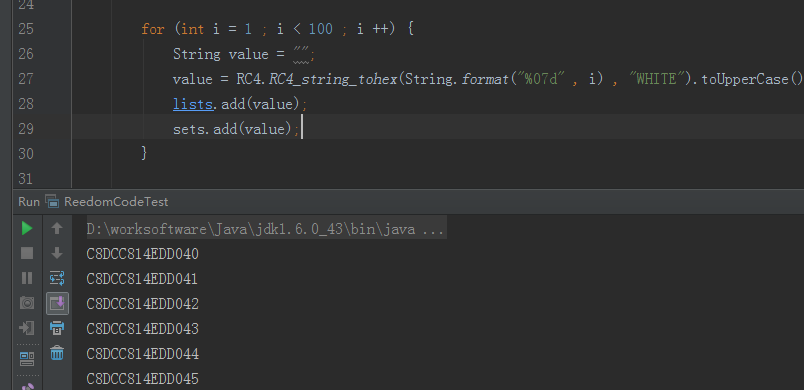
Task: Clear console with the trash icon
Action: click(57, 353)
